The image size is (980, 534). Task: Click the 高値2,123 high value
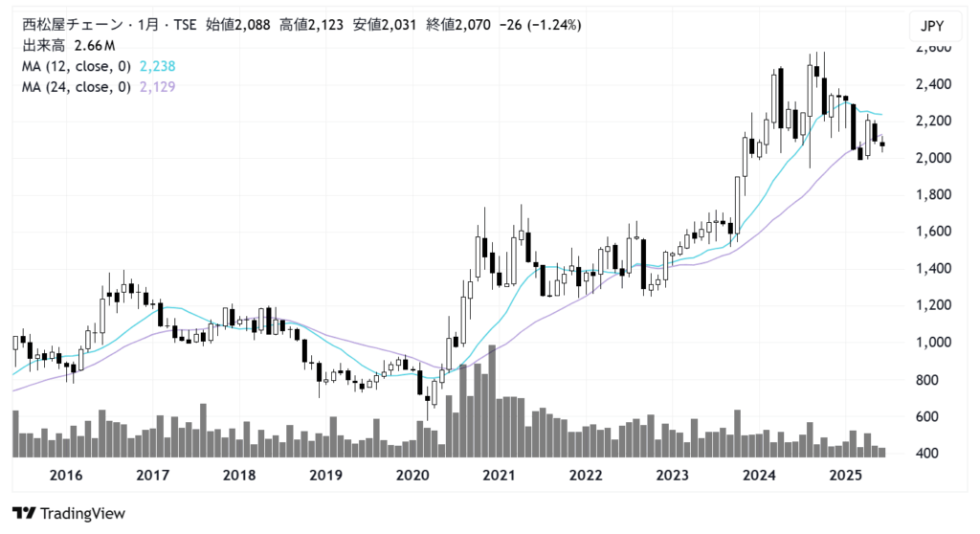click(x=311, y=25)
